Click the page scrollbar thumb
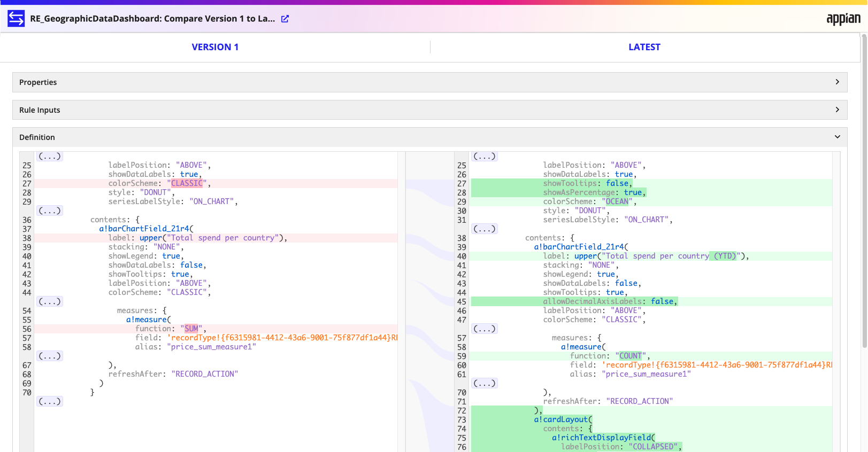This screenshot has width=868, height=452. pyautogui.click(x=864, y=191)
